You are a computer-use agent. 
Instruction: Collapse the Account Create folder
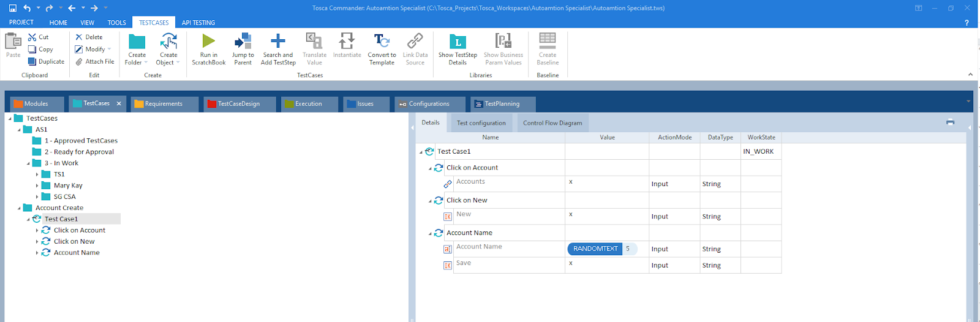click(x=19, y=208)
